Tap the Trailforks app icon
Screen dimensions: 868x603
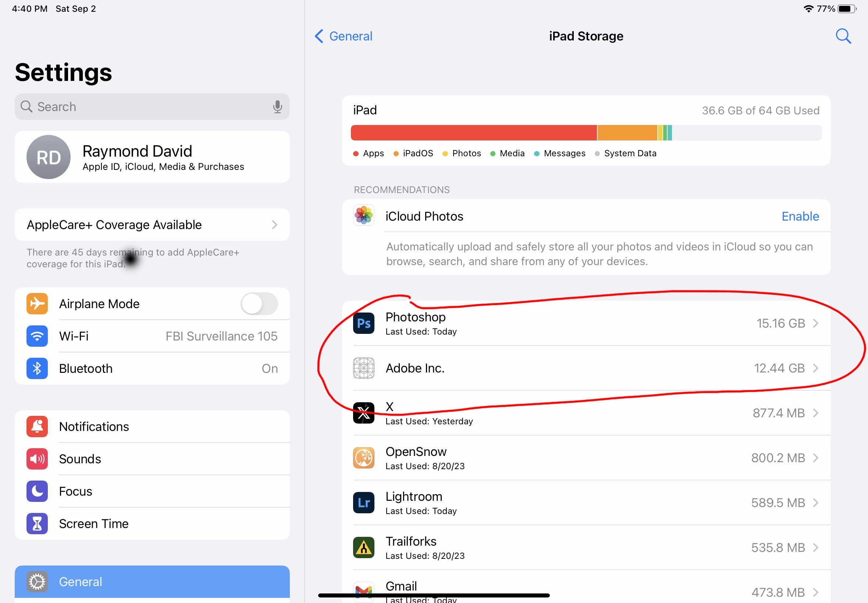pos(363,547)
